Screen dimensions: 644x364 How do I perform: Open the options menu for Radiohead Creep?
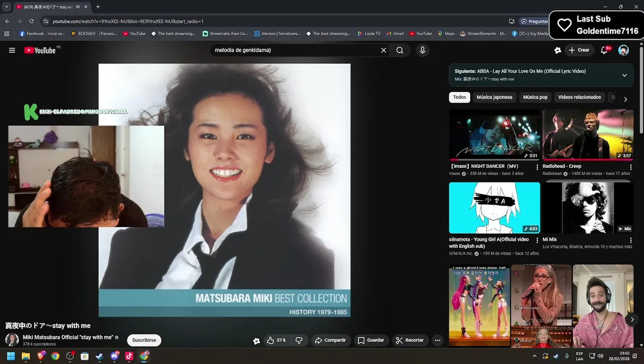pos(630,167)
